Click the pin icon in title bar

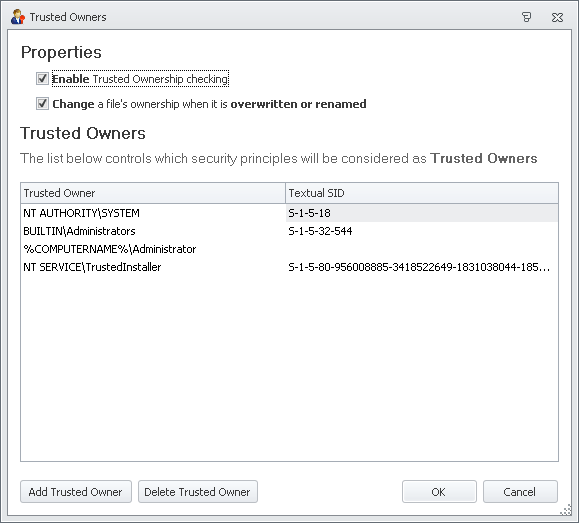[x=527, y=17]
